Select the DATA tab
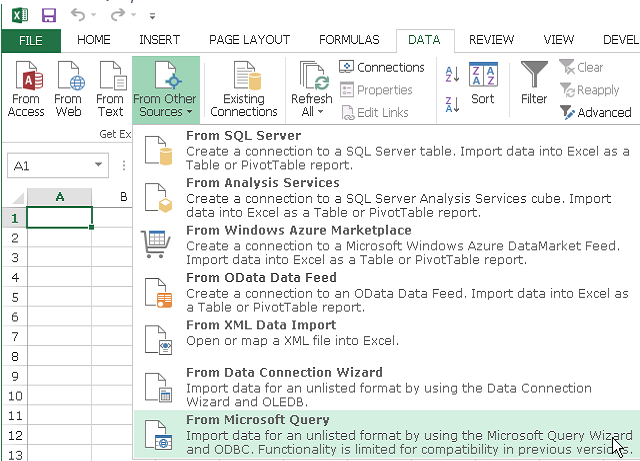This screenshot has width=640, height=461. click(424, 40)
